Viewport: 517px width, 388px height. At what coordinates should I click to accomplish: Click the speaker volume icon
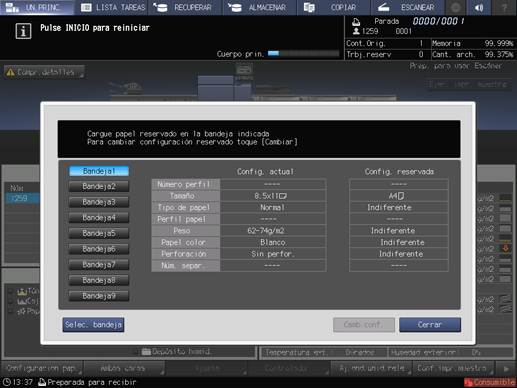479,7
